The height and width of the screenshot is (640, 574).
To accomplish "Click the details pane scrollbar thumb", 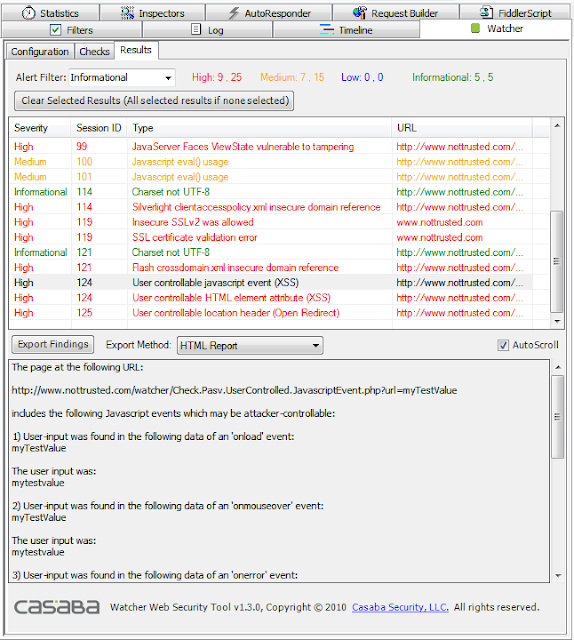I will tap(558, 417).
